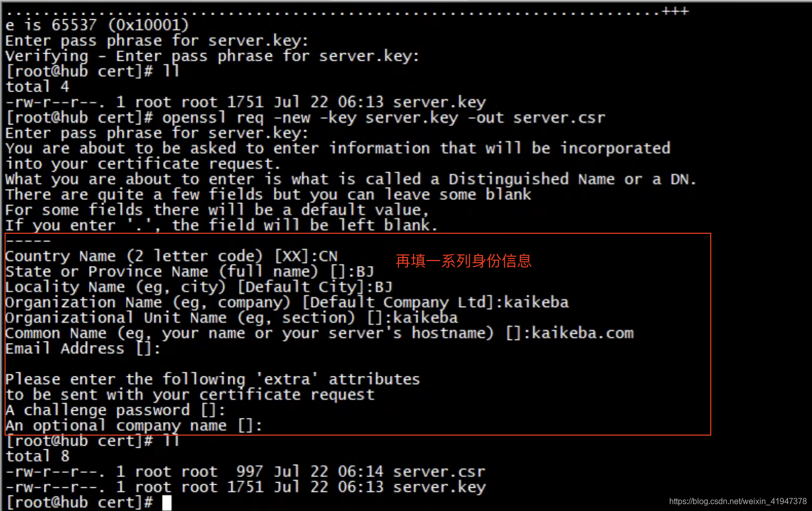Click the State or Province value BJ
The image size is (812, 511).
click(x=365, y=272)
